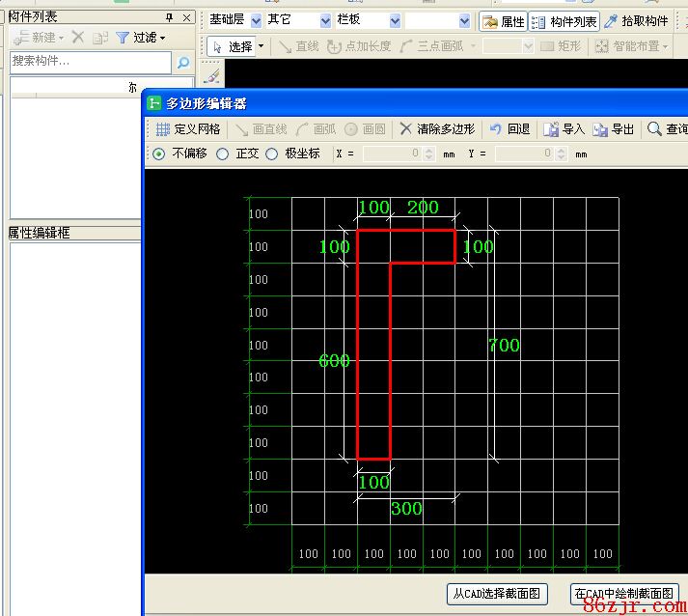Select the 正交 radio option
Viewport: 688px width, 616px height.
(223, 154)
